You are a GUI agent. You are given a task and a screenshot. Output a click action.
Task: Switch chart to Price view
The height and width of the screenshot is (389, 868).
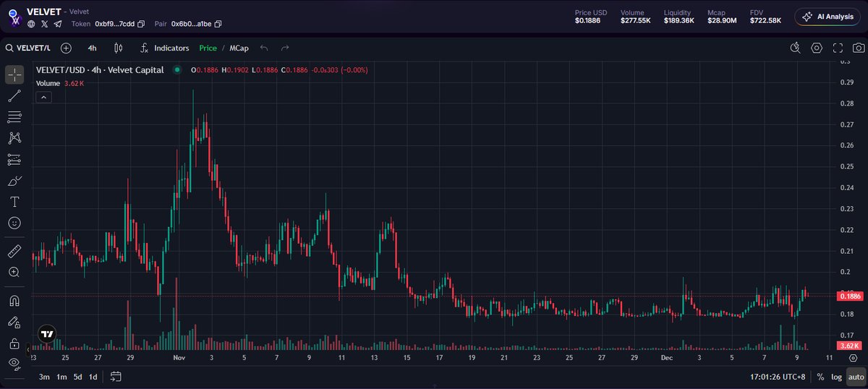[208, 48]
